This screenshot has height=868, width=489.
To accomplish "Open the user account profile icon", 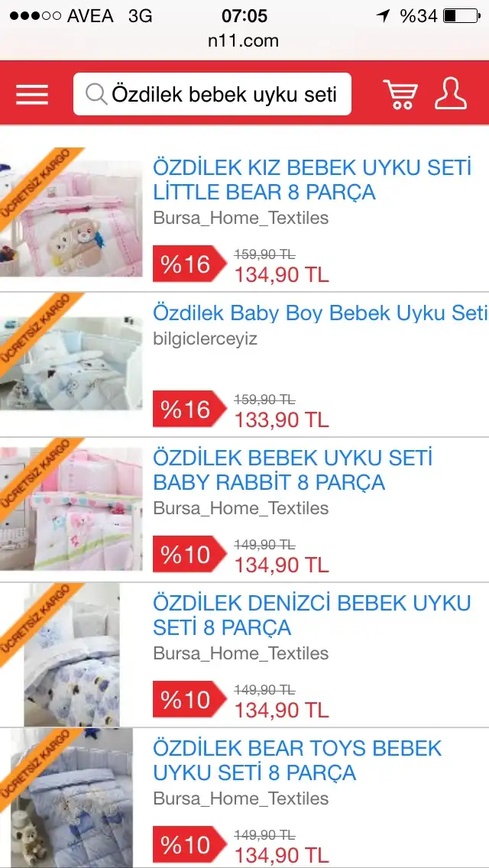I will pyautogui.click(x=450, y=94).
